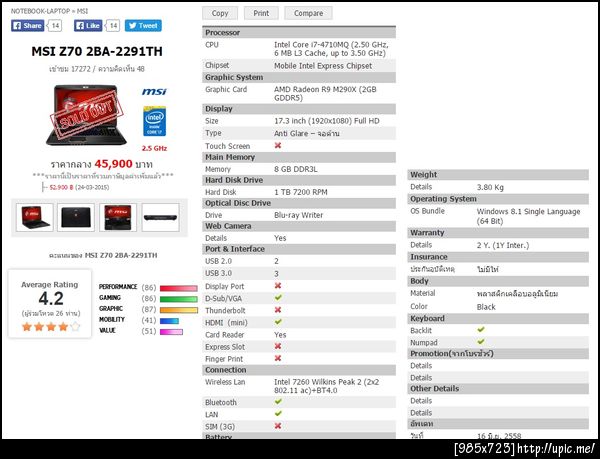Click the product title MSI Z70 2BA-2291TH
Viewport: 600px width, 459px height.
click(97, 51)
